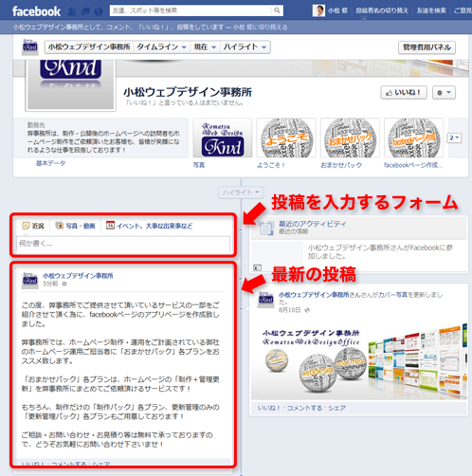The width and height of the screenshot is (472, 476).
Task: Expand the apps count 2 dropdown
Action: tap(454, 137)
